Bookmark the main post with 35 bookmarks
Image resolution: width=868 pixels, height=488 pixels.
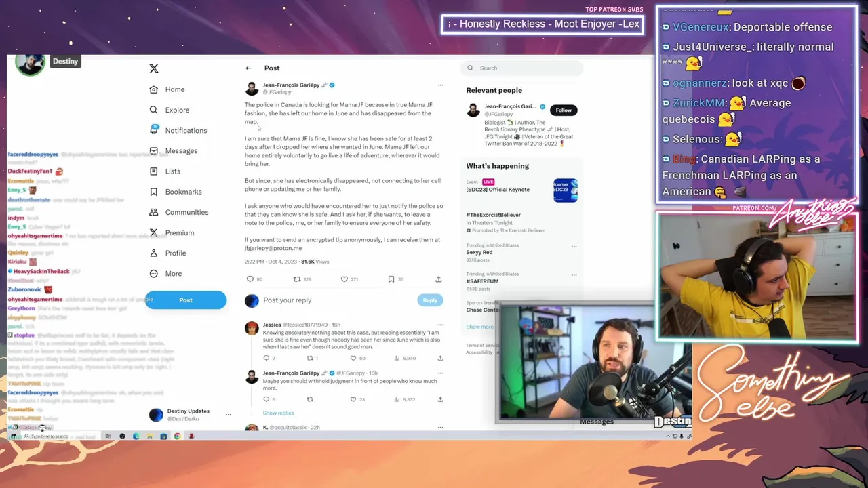[391, 279]
